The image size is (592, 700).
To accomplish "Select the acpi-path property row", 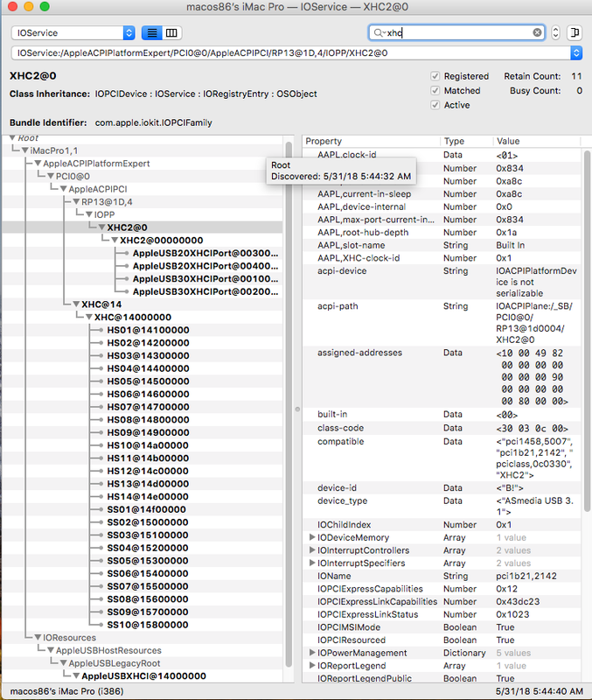I will point(442,323).
